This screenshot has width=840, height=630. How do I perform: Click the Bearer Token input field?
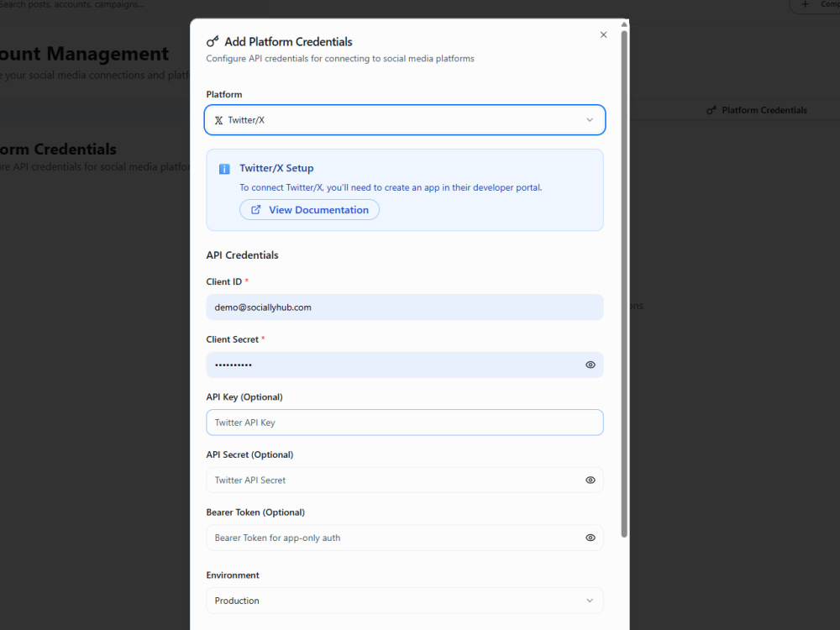[x=405, y=538]
